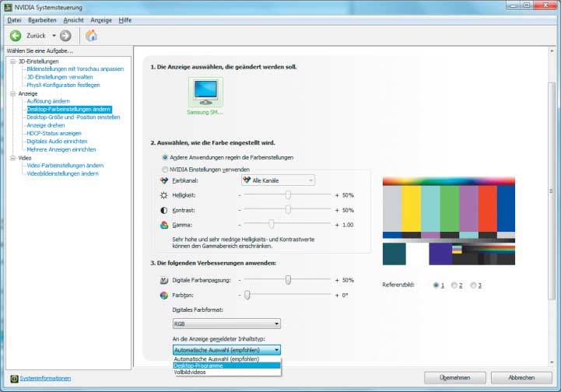The height and width of the screenshot is (392, 561).
Task: Open 'Desktop-Größe und -Position einstellen'
Action: point(73,117)
